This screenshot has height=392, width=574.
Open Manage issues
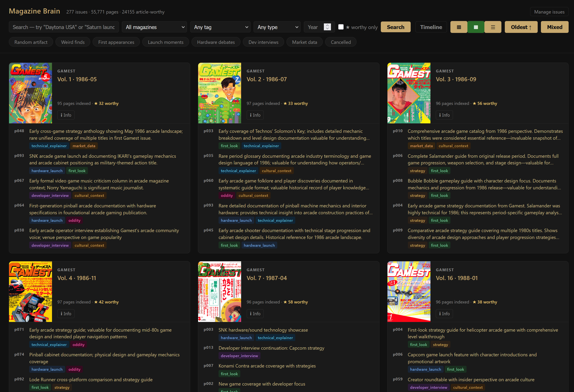pos(549,12)
